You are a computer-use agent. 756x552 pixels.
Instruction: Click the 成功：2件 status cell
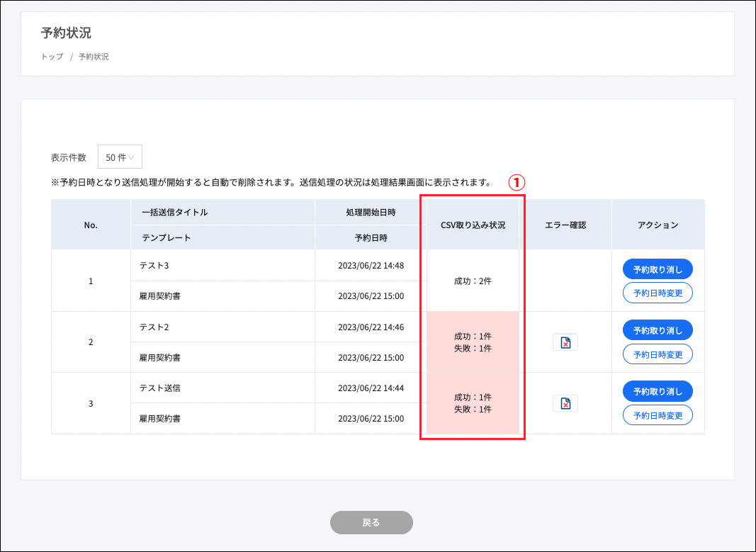[473, 281]
